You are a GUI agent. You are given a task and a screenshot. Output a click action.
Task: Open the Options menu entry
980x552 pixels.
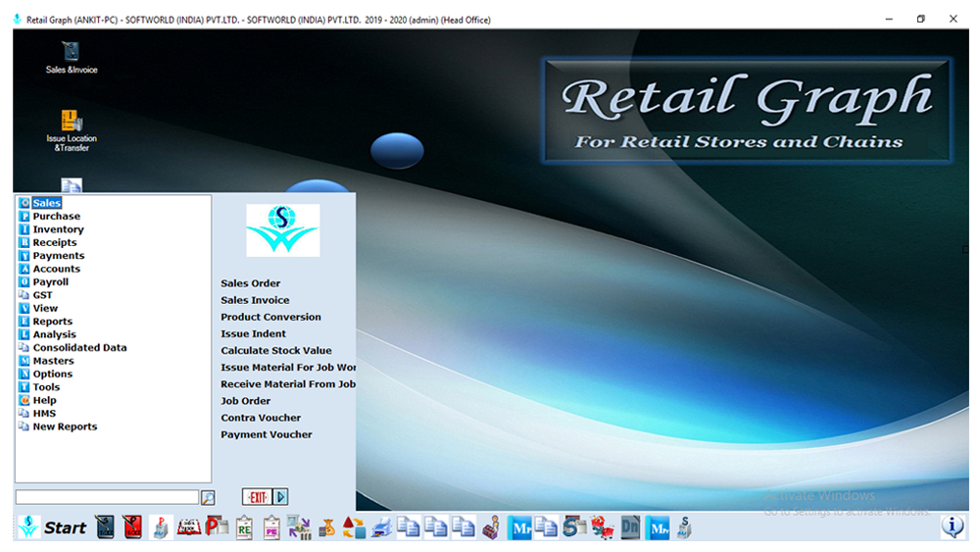pos(53,374)
